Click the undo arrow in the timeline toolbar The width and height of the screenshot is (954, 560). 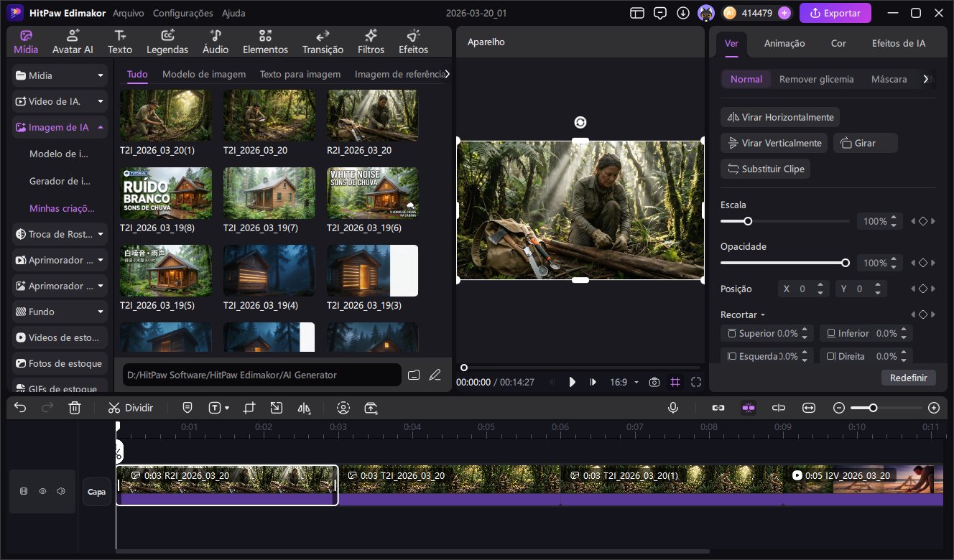[x=20, y=408]
